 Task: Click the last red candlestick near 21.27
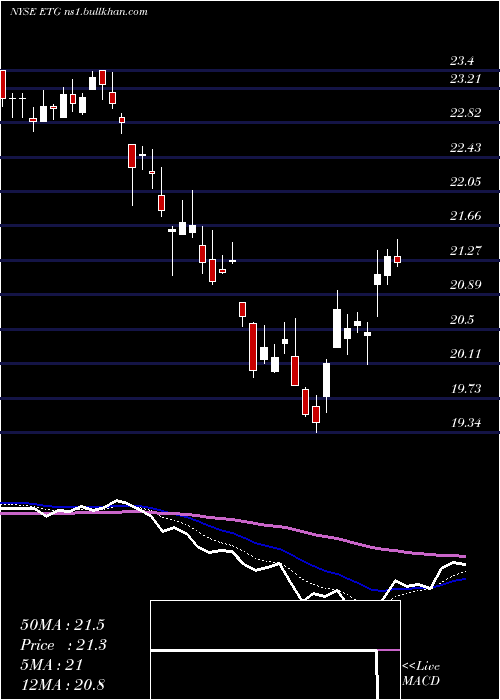coord(397,259)
